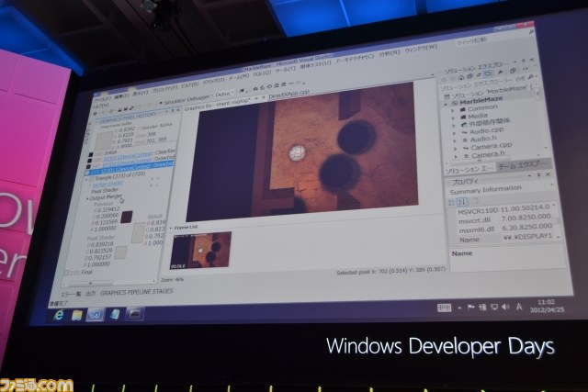Image resolution: width=588 pixels, height=392 pixels.
Task: Expand the Audio.cpp file node
Action: click(x=454, y=133)
